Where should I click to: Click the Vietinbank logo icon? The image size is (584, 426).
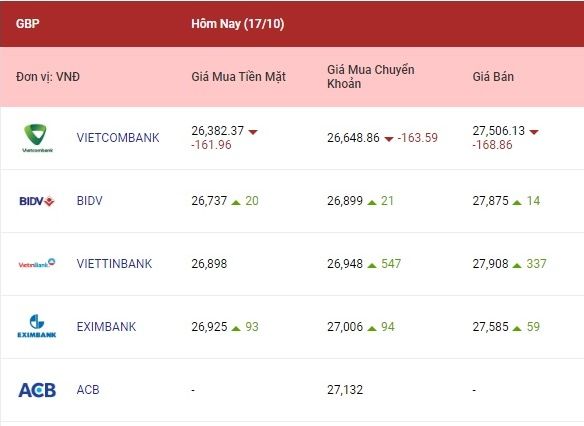(37, 264)
